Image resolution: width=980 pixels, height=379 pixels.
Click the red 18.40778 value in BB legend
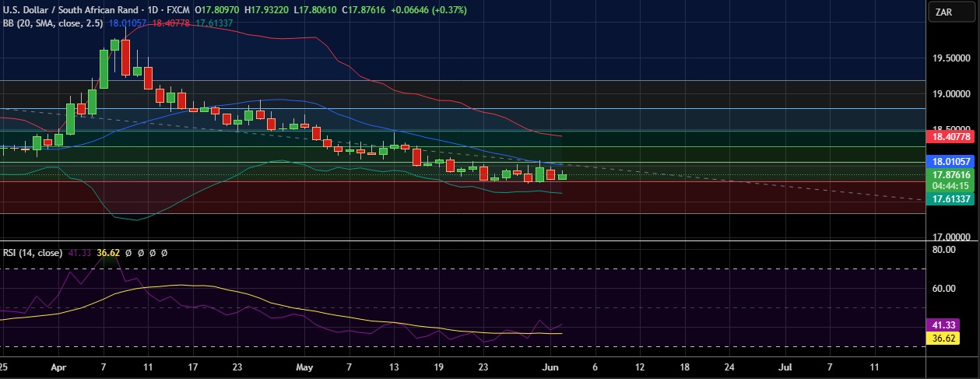coord(170,23)
